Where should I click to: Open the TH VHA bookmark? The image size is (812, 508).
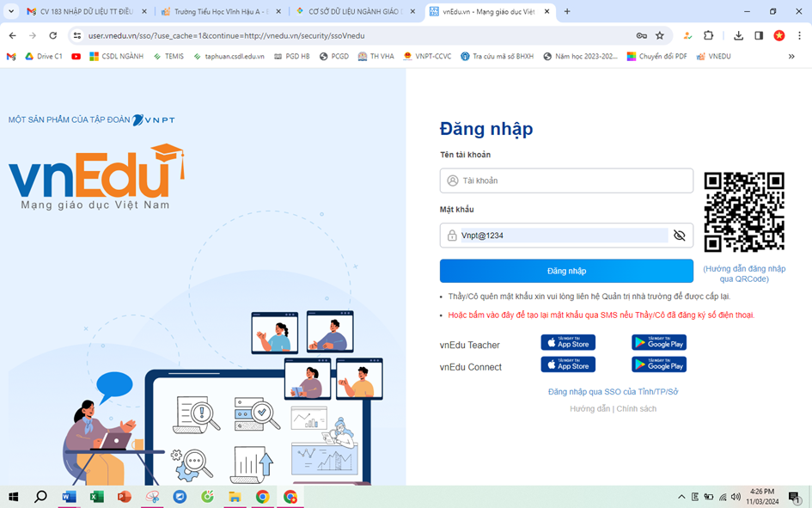coord(376,57)
